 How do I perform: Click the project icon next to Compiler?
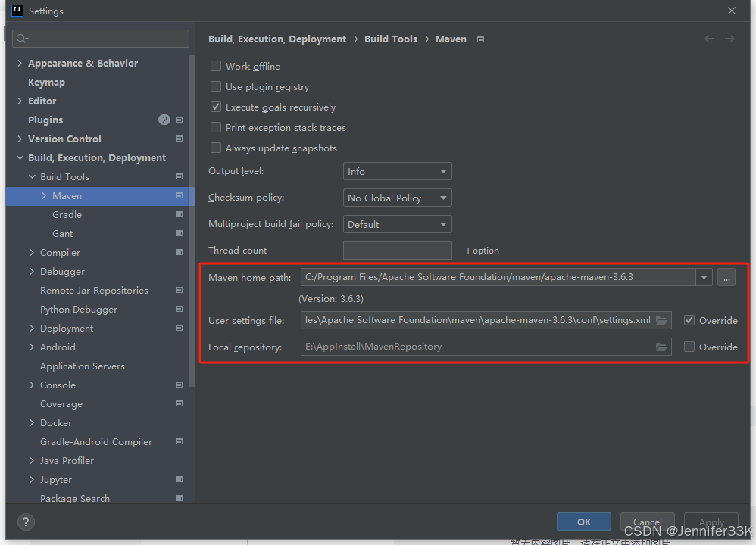[x=179, y=253]
